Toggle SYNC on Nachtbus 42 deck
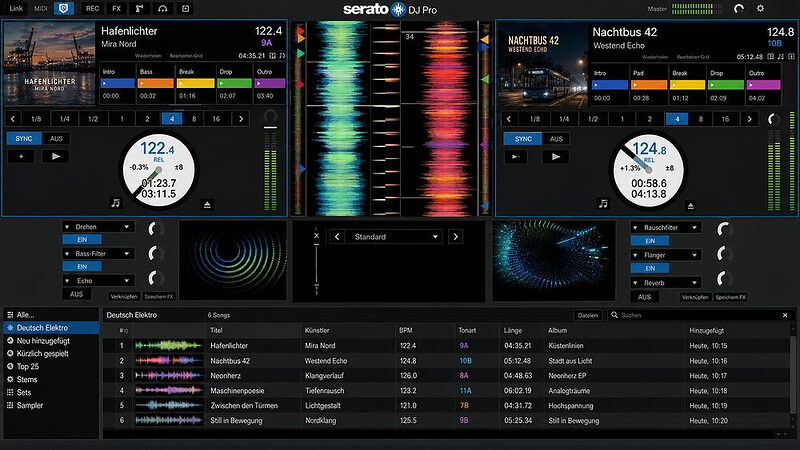This screenshot has height=450, width=800. point(523,139)
